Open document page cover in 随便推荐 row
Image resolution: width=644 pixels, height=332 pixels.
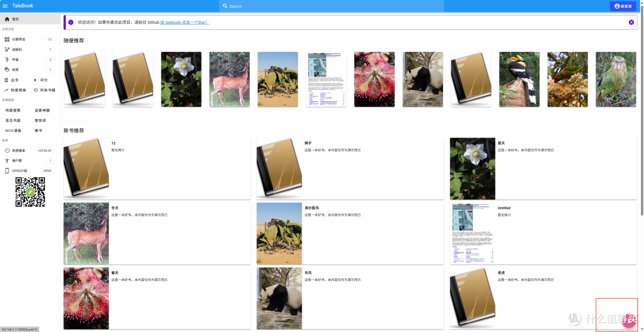326,79
